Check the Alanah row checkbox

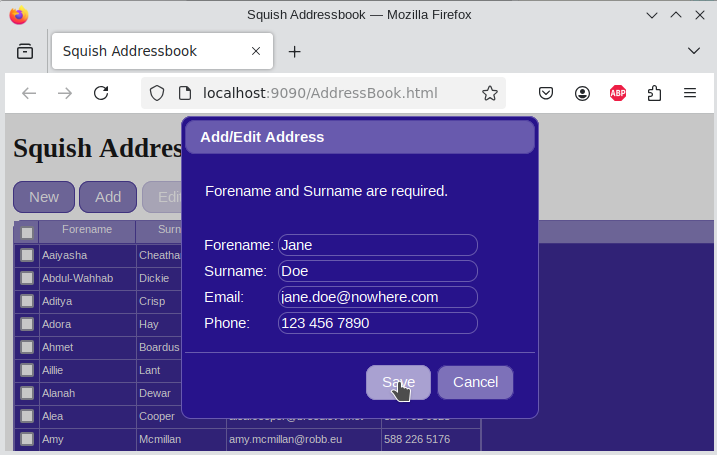[27, 393]
